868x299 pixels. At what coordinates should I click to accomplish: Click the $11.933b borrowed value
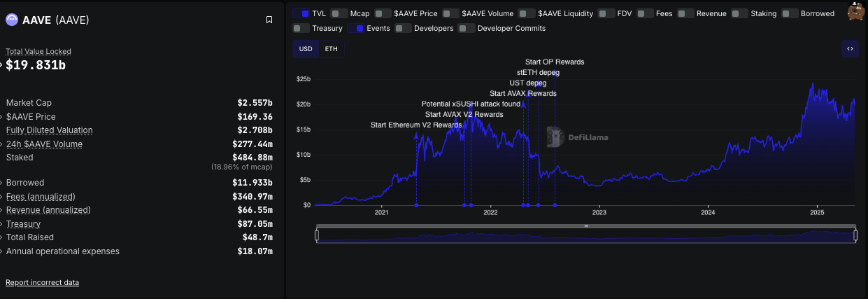click(x=252, y=183)
